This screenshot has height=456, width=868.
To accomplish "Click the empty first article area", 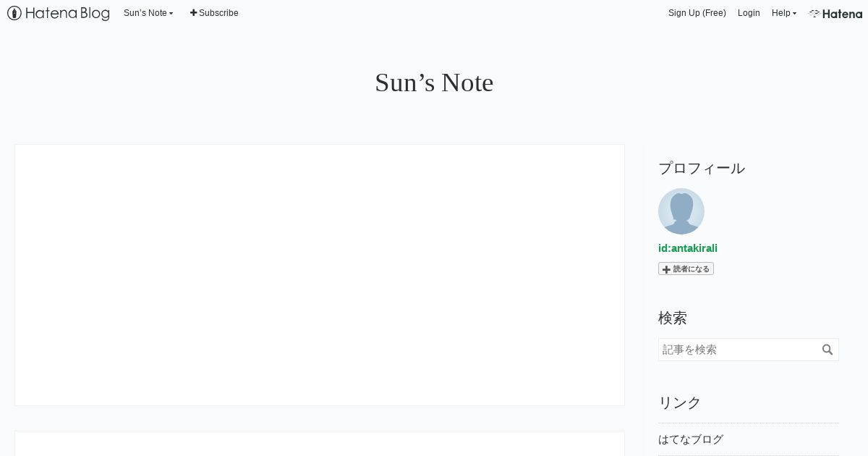I will click(x=320, y=275).
